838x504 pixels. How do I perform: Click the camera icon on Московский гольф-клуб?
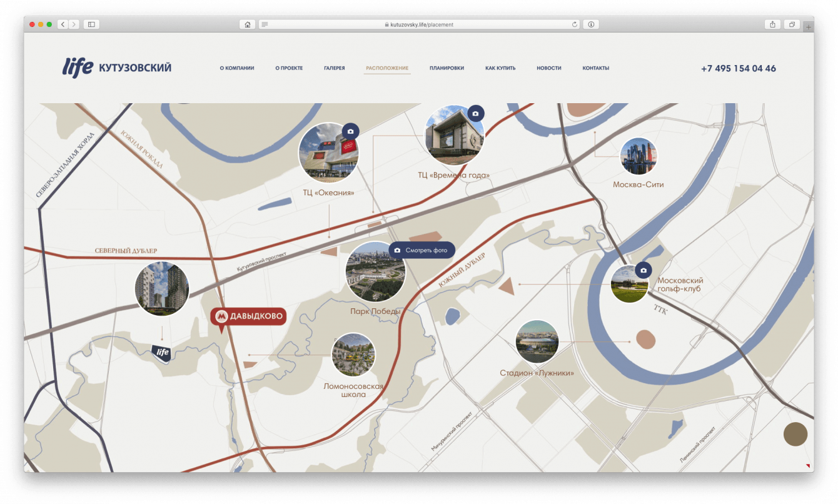644,271
